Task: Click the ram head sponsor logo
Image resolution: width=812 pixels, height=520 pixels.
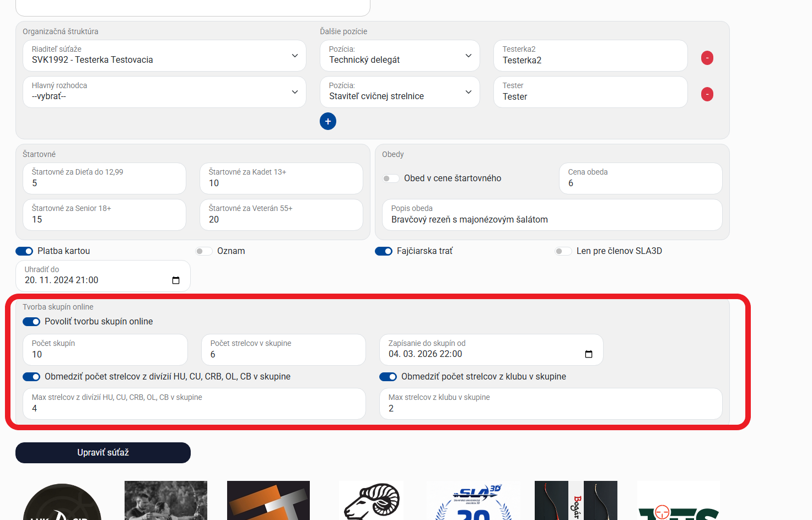Action: [372, 501]
